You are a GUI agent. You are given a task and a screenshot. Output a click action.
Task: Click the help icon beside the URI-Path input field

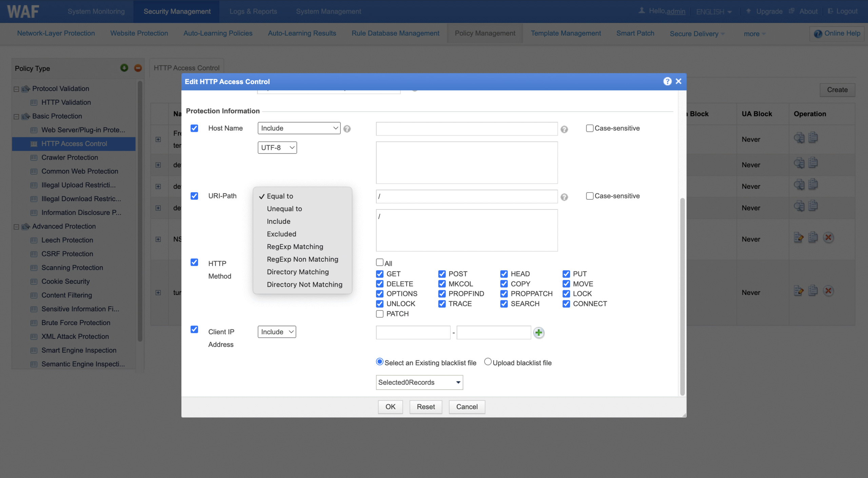pyautogui.click(x=564, y=197)
